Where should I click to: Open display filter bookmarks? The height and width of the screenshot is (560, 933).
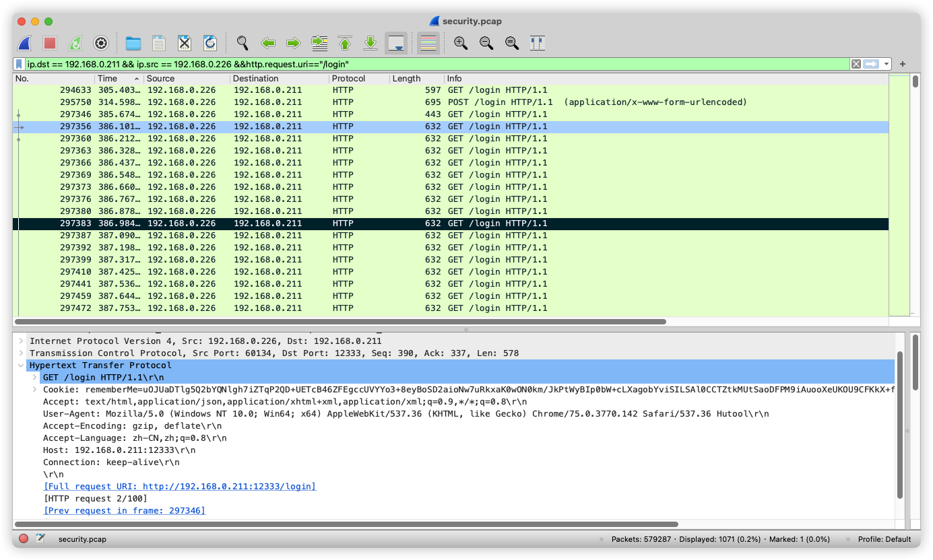(20, 64)
